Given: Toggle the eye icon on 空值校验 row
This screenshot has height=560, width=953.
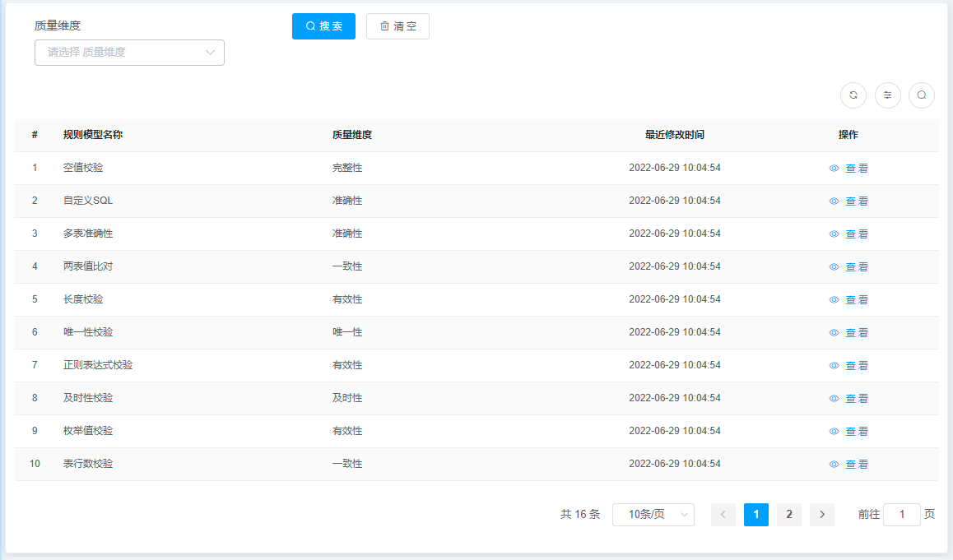Looking at the screenshot, I should 834,168.
